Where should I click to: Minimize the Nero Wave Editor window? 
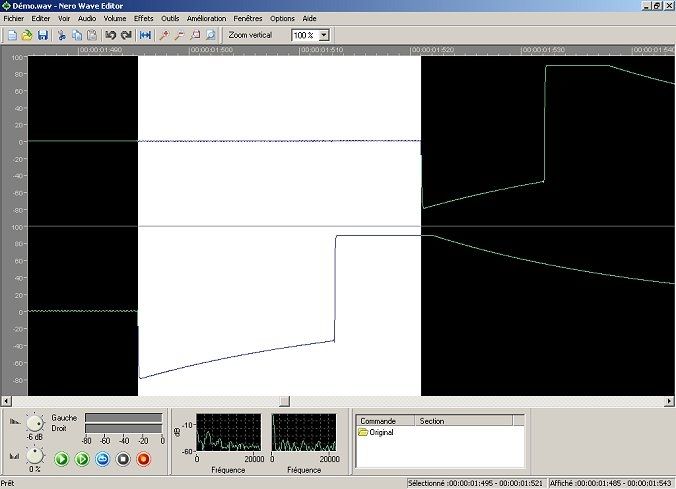[x=647, y=6]
